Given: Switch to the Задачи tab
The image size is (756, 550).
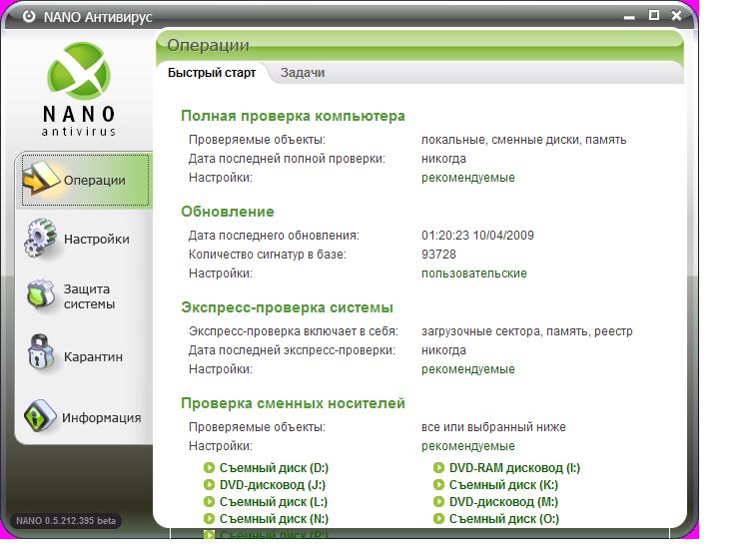Looking at the screenshot, I should pyautogui.click(x=302, y=73).
